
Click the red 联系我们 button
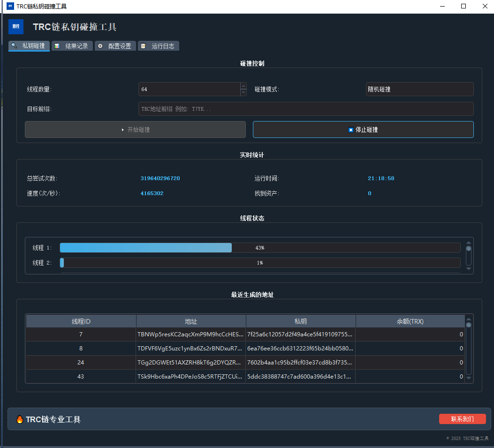[462, 419]
